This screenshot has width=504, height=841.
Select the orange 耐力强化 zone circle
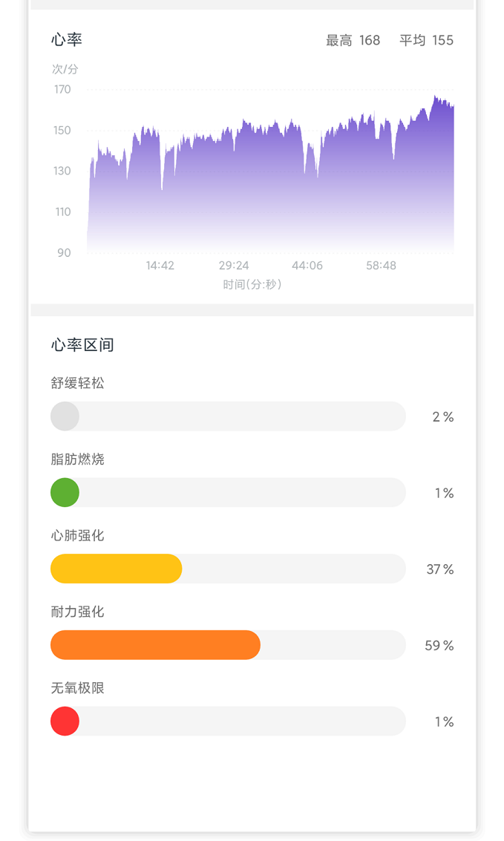[65, 645]
